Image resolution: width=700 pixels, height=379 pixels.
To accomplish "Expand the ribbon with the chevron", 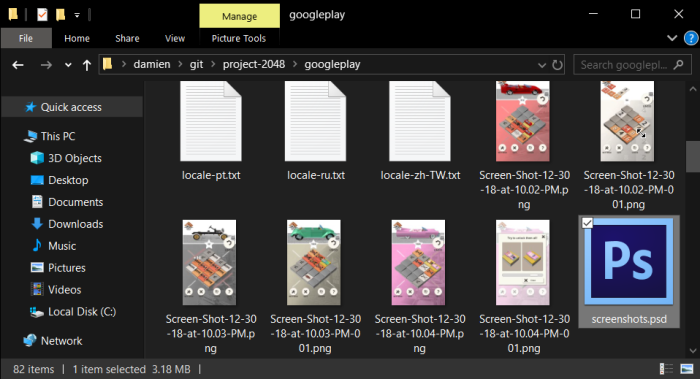I will 672,38.
